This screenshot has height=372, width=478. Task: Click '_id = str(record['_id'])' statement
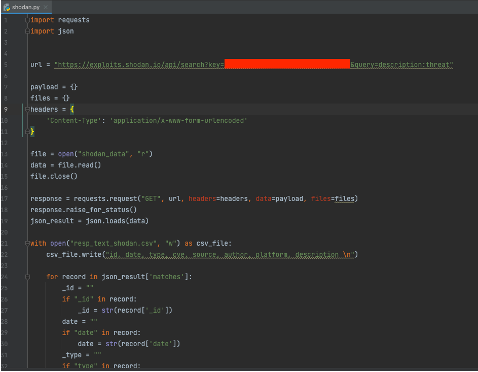tap(125, 311)
